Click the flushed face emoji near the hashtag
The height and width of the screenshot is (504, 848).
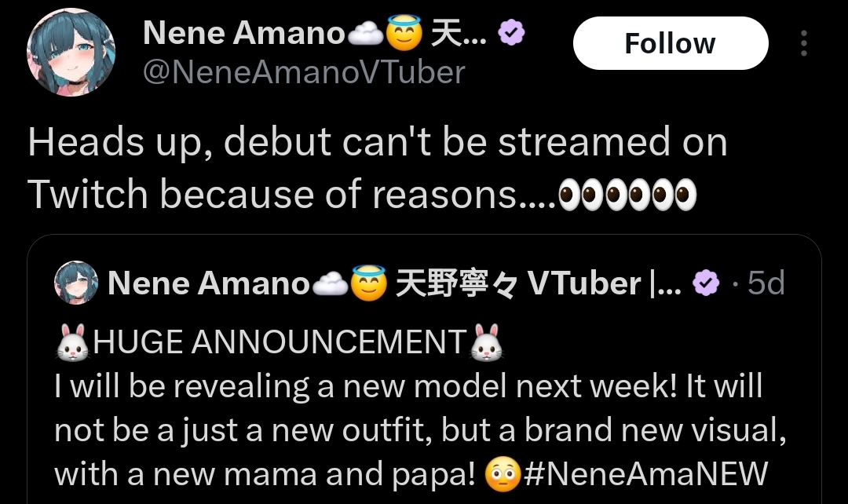(503, 474)
